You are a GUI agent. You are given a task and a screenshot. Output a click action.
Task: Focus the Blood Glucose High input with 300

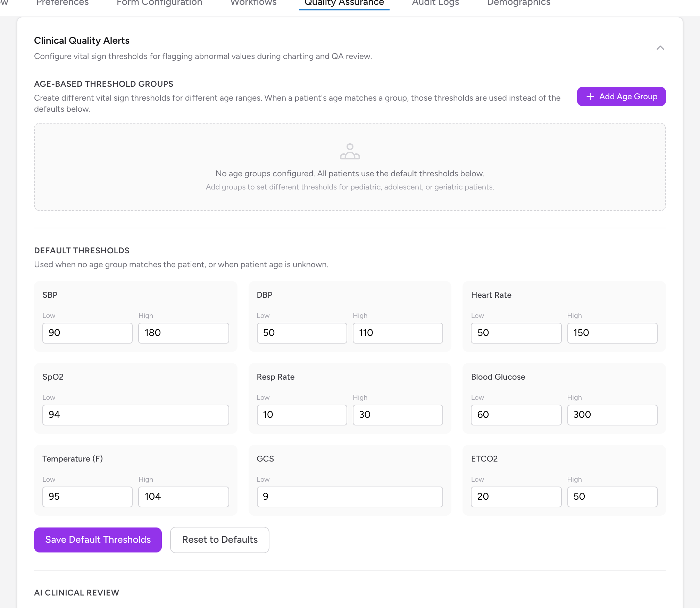click(x=612, y=415)
